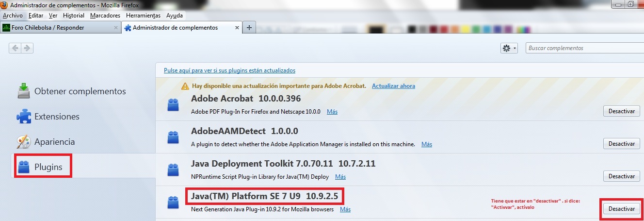Select the Java Deployment Toolkit 7.0.70.11 title
Viewport: 644px width, 221px height.
tap(283, 164)
